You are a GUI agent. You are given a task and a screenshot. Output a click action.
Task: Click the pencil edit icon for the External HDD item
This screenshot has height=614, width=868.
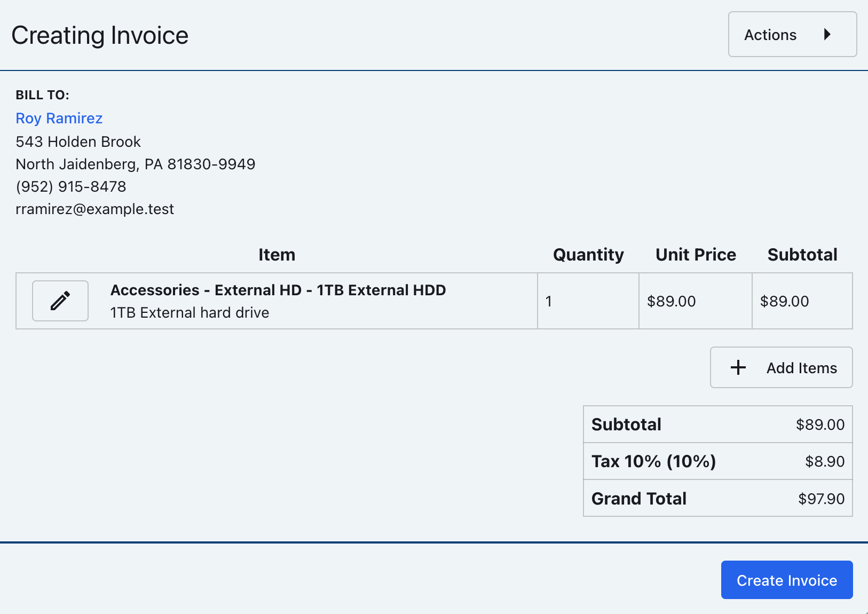[60, 301]
